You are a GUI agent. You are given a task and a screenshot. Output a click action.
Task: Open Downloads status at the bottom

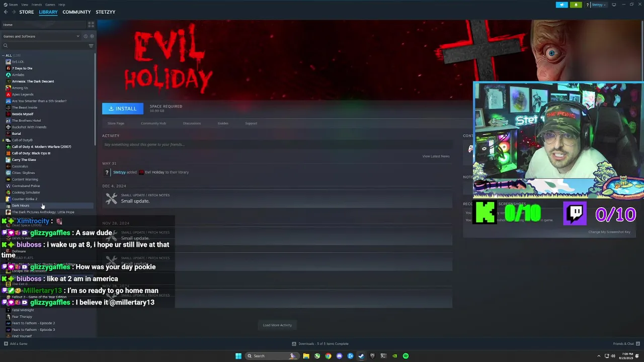pos(320,344)
